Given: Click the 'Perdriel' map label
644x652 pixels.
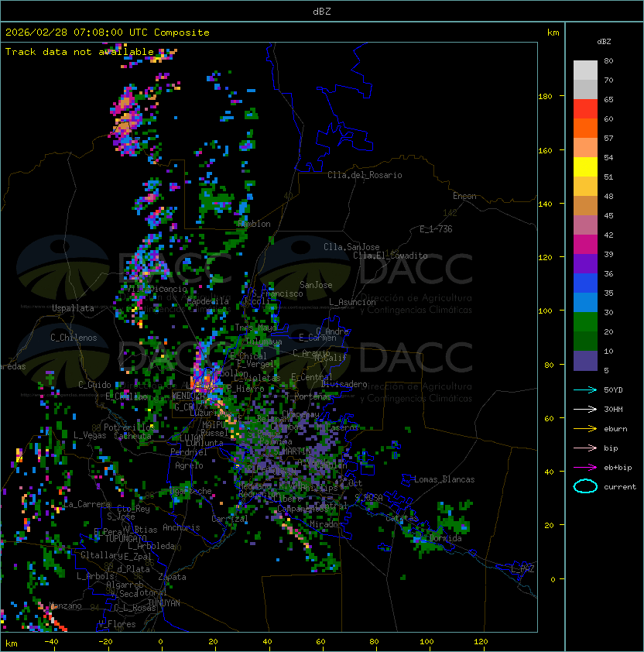Looking at the screenshot, I should 189,452.
